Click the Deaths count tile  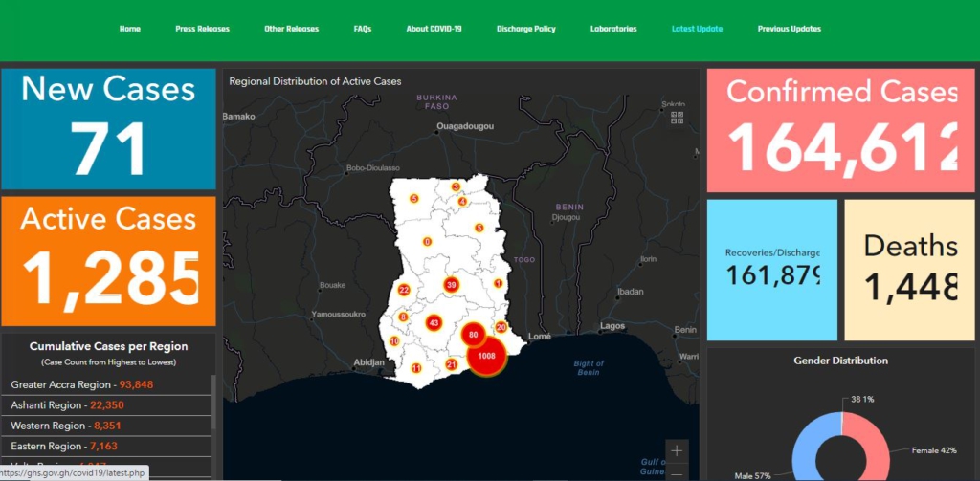(x=909, y=270)
